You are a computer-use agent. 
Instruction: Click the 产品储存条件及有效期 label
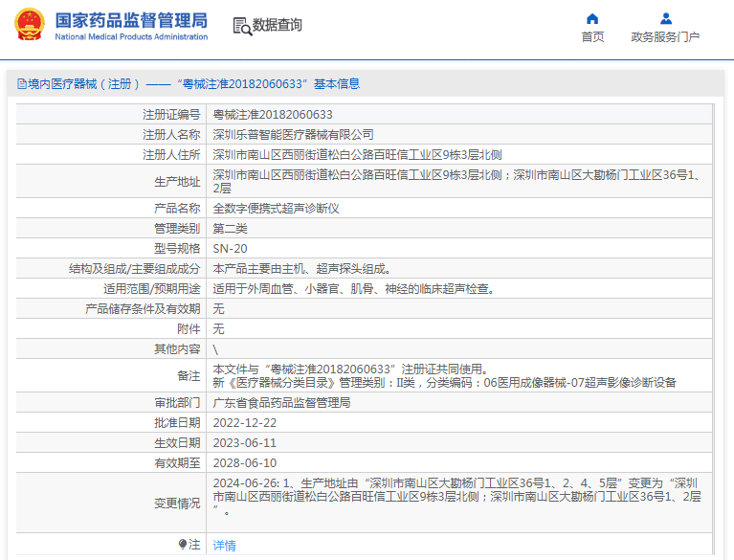coord(143,309)
